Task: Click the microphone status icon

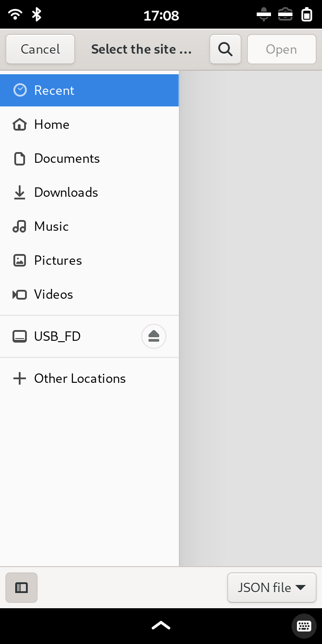Action: [x=264, y=15]
